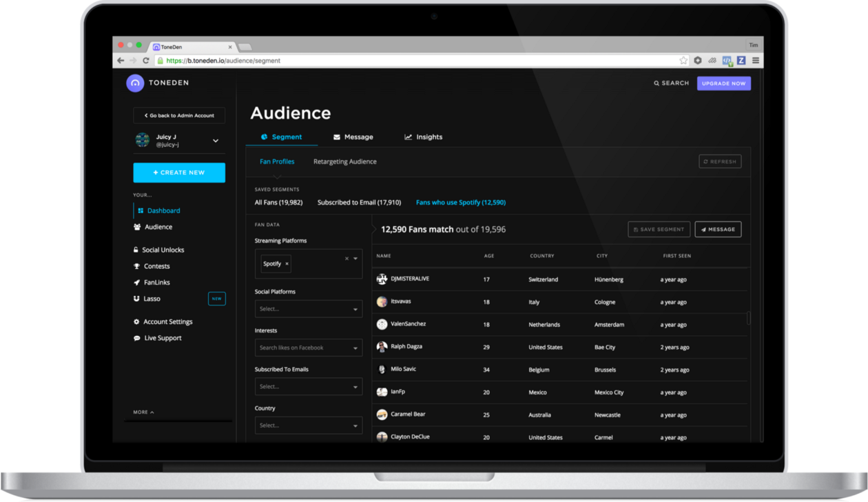Click the NAME column header

coord(384,256)
